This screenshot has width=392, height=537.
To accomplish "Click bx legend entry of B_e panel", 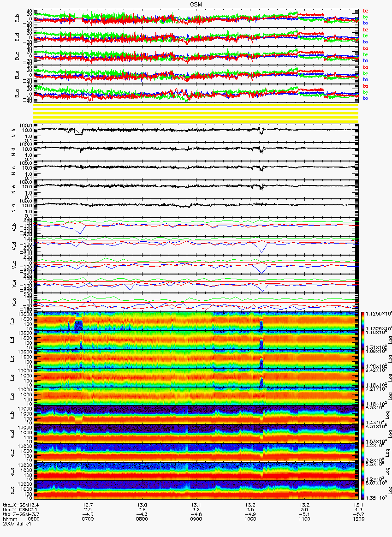I will (366, 79).
